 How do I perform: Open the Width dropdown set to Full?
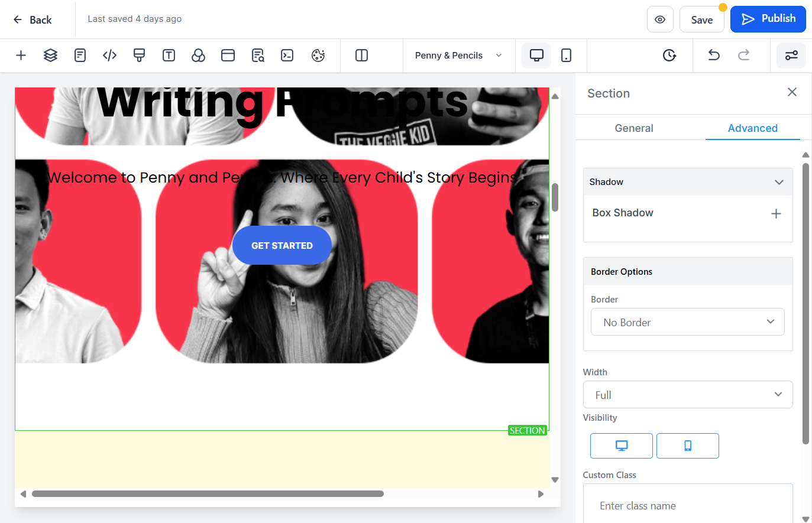pos(688,395)
